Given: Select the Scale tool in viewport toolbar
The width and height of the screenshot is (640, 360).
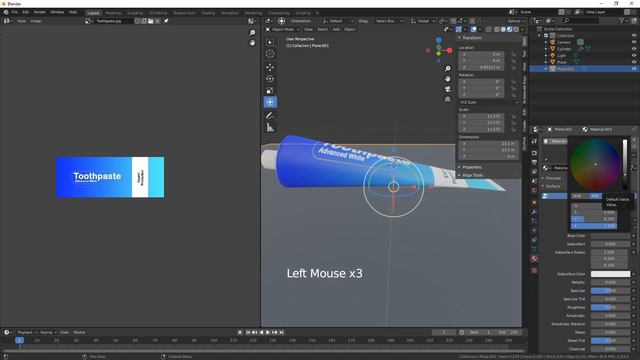Looking at the screenshot, I should [x=270, y=91].
